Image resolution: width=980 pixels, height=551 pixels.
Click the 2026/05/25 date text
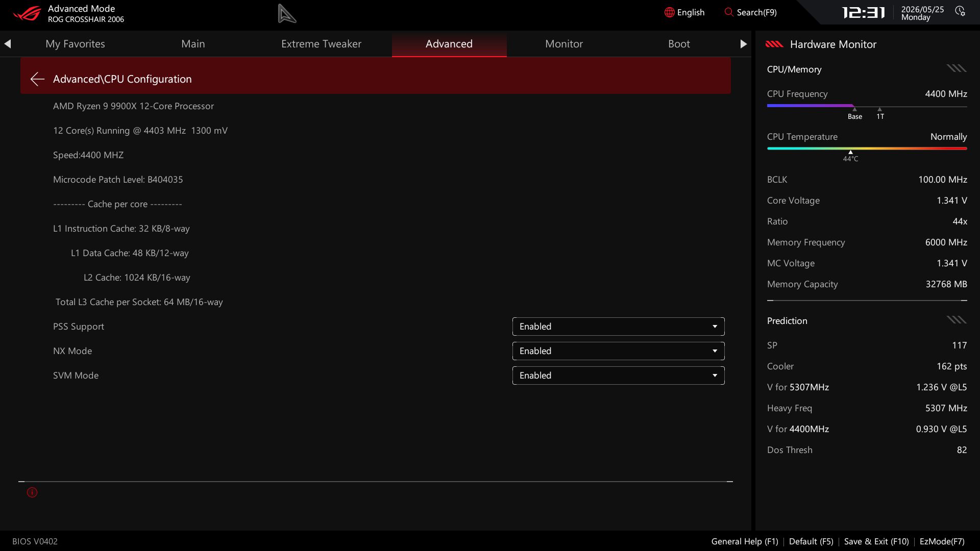click(922, 9)
